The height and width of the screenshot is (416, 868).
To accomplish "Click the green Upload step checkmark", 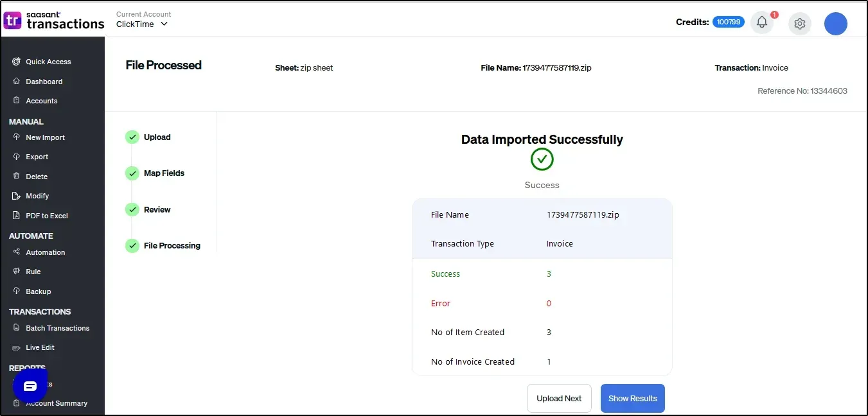I will [132, 137].
